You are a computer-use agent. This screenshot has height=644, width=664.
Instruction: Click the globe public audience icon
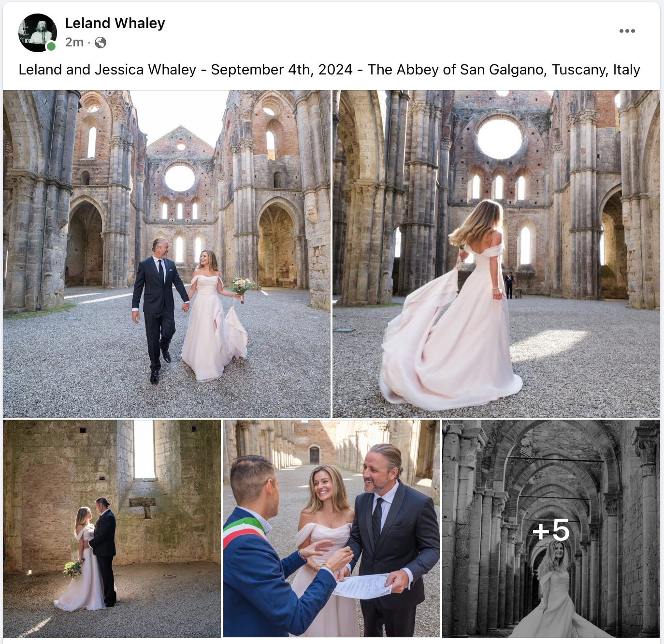click(101, 43)
